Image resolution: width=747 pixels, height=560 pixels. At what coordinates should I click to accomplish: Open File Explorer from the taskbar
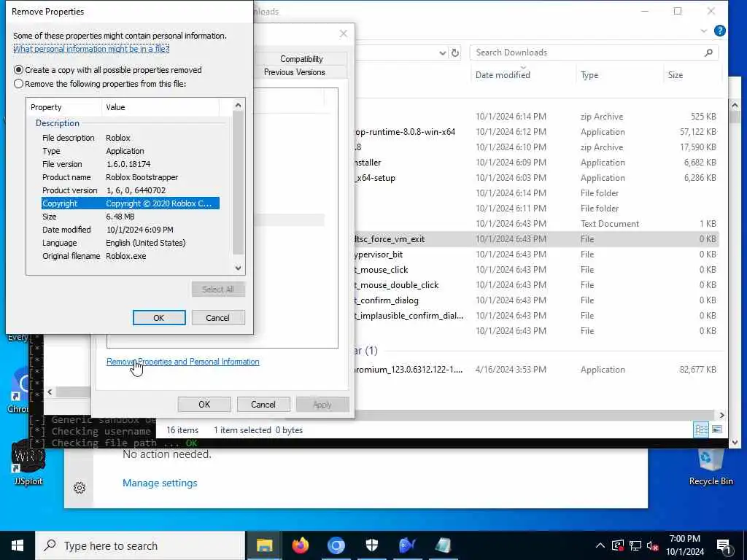tap(264, 545)
